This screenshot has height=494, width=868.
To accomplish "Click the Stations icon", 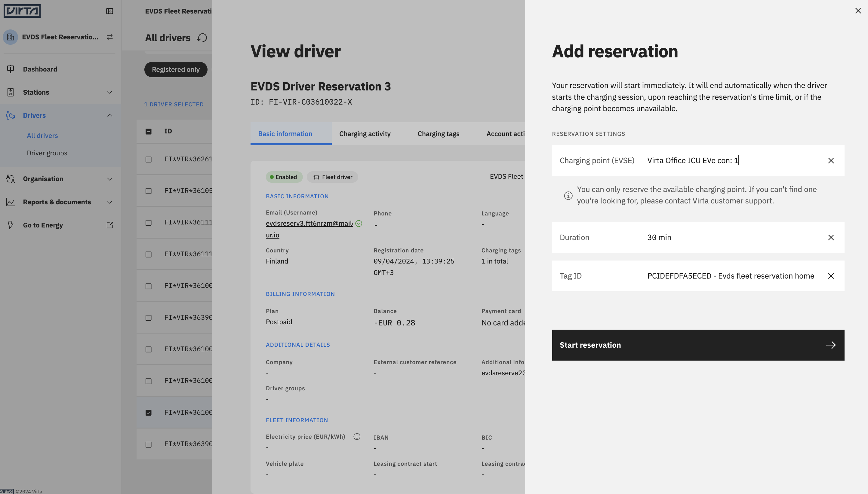I will [11, 92].
